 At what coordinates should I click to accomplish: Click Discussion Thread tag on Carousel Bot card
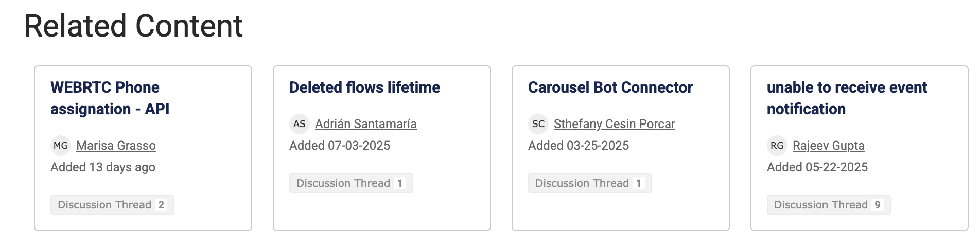590,183
